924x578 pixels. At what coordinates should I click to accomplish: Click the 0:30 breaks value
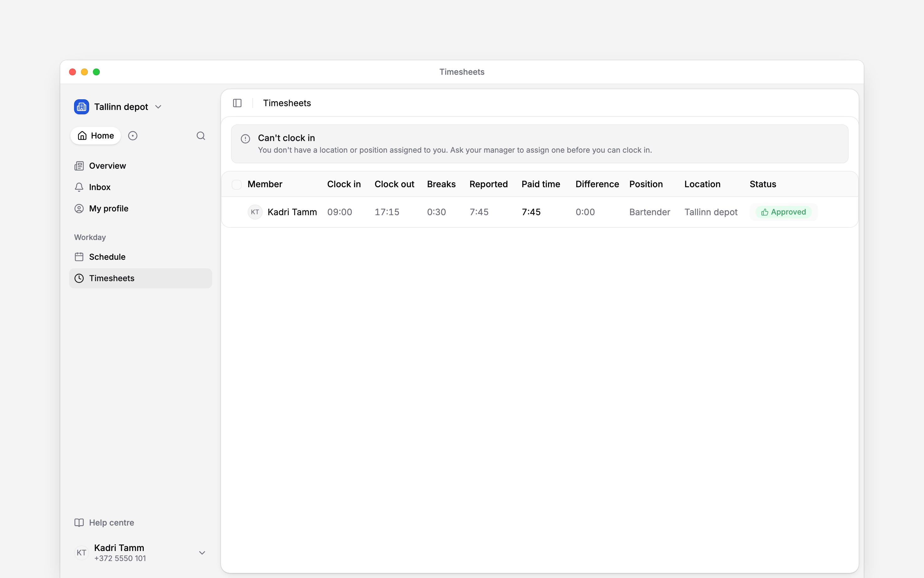coord(436,212)
